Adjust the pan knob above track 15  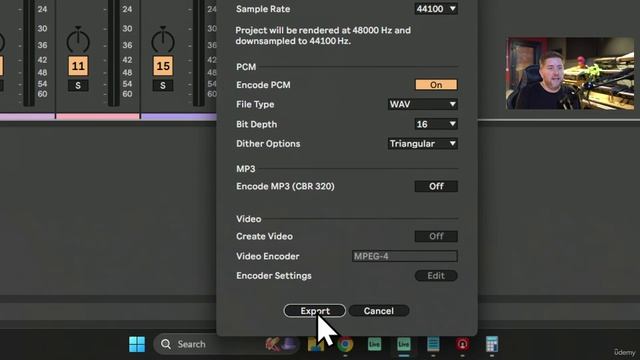pyautogui.click(x=163, y=40)
